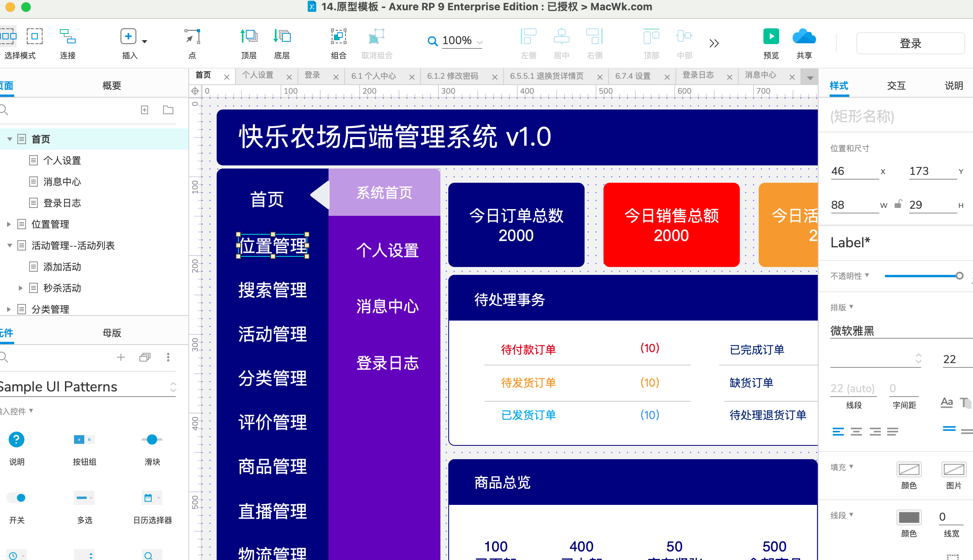Select the 搜索管理 menu label on canvas
Screen dimensions: 973x560
click(x=273, y=290)
